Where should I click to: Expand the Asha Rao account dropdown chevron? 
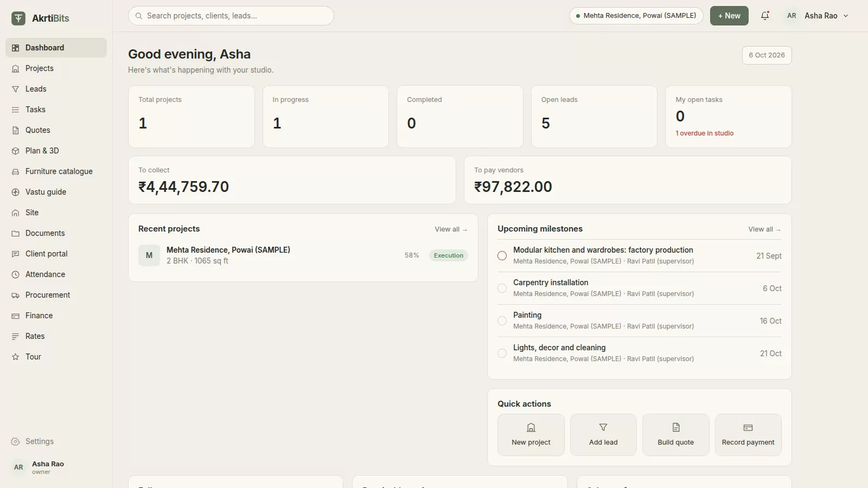[x=846, y=16]
